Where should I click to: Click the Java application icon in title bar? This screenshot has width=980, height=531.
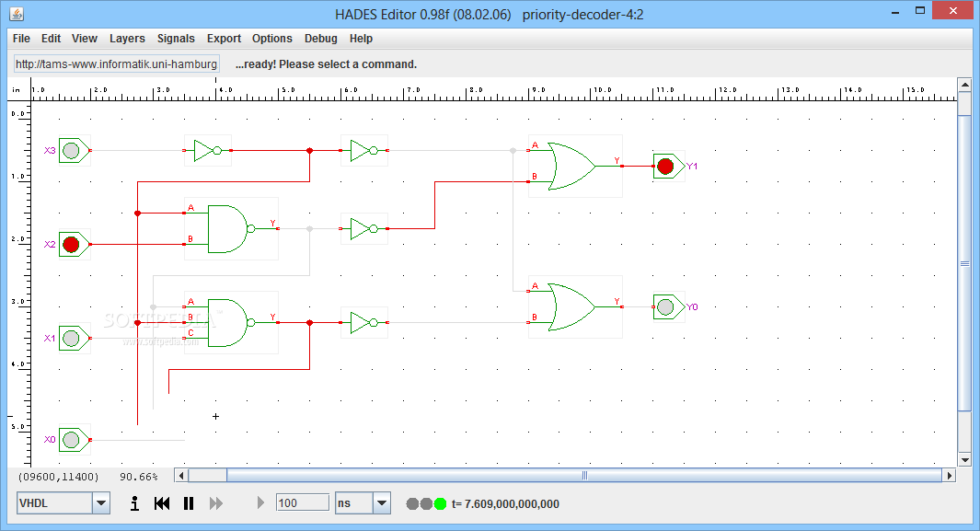[17, 13]
